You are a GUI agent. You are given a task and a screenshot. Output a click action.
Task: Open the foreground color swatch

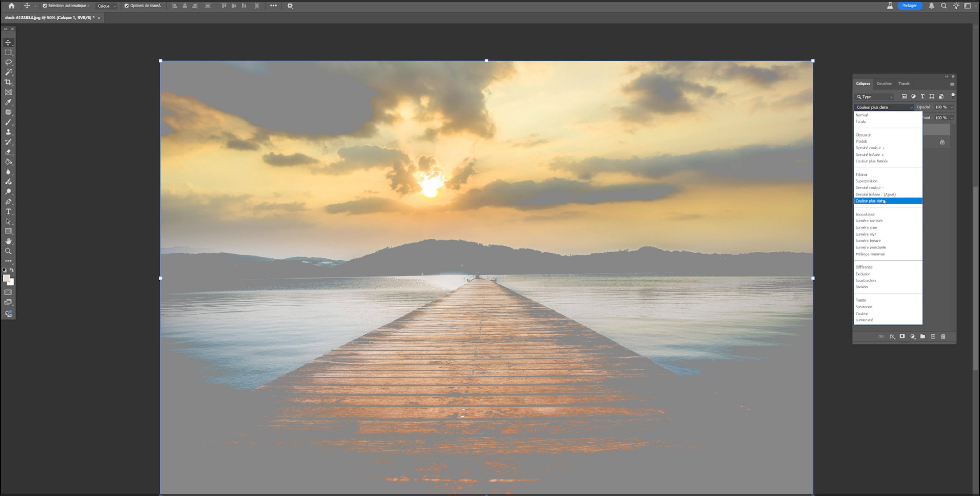[x=6, y=279]
